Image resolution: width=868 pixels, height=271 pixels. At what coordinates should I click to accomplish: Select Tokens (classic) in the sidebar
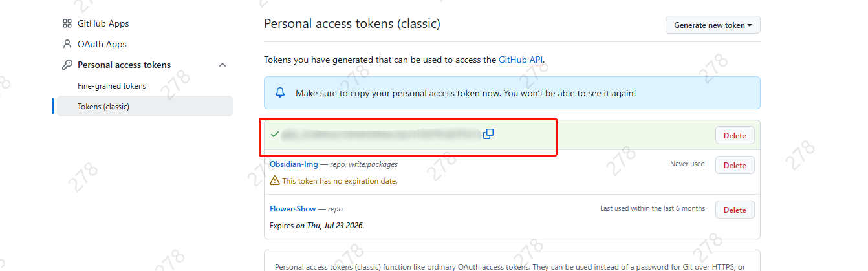click(103, 107)
